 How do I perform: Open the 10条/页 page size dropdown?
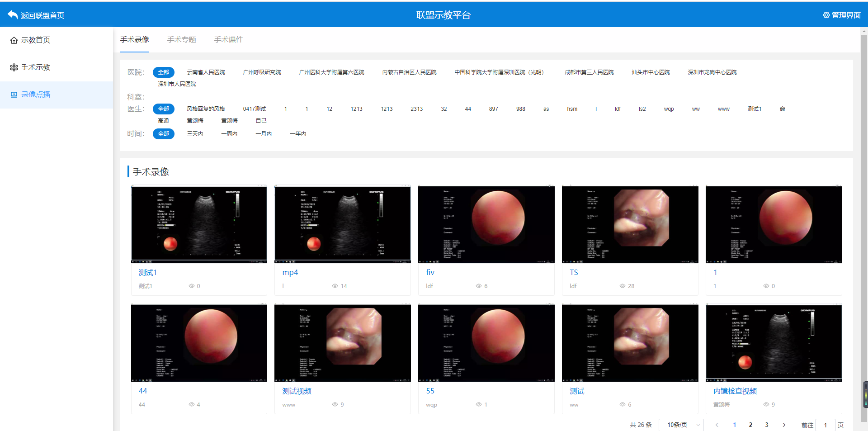click(x=681, y=425)
